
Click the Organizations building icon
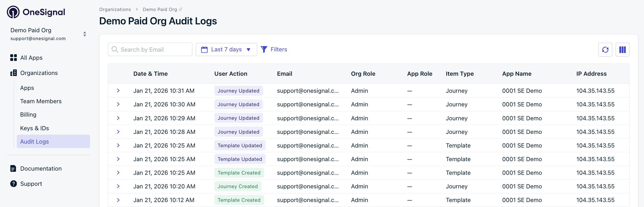pos(13,73)
